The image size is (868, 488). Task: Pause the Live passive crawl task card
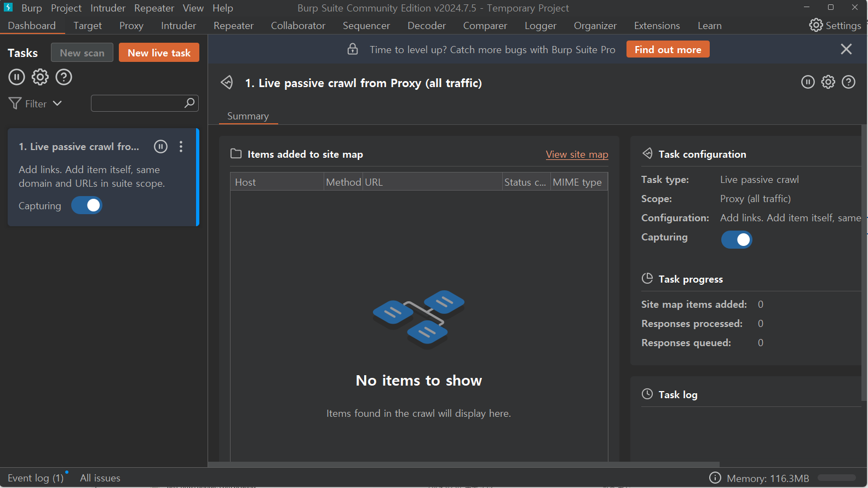[x=160, y=146]
